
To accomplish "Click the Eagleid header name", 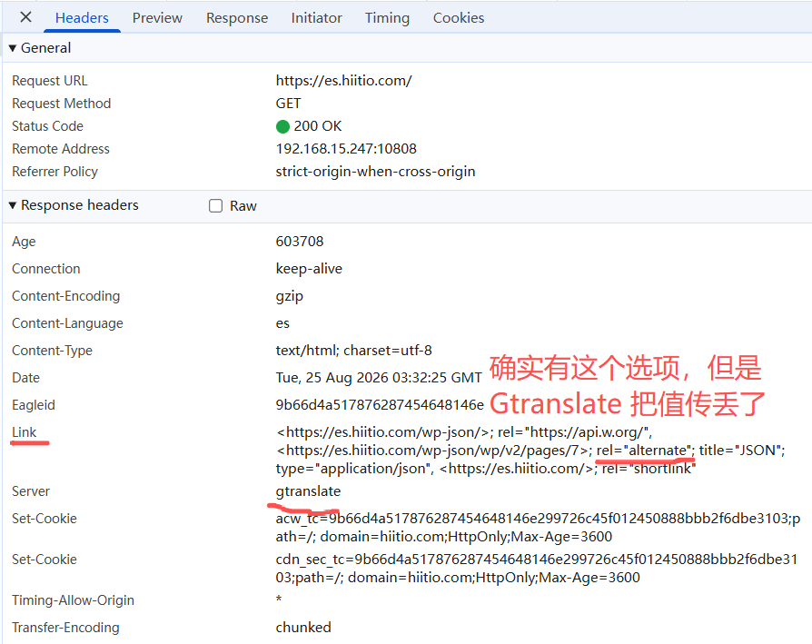I will coord(33,405).
